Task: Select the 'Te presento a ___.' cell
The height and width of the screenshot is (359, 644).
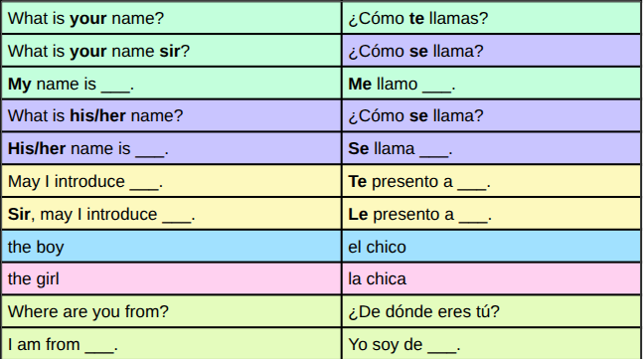Action: pyautogui.click(x=491, y=181)
